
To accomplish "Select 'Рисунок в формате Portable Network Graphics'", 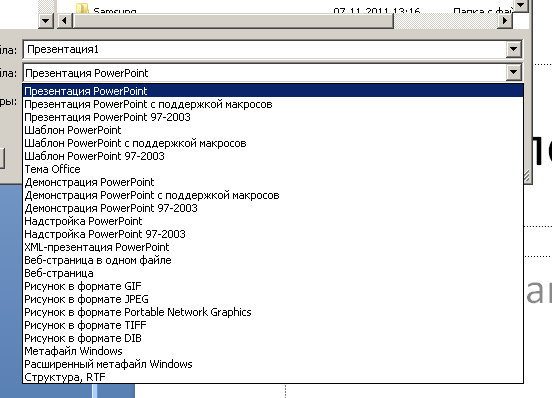I will click(x=273, y=312).
